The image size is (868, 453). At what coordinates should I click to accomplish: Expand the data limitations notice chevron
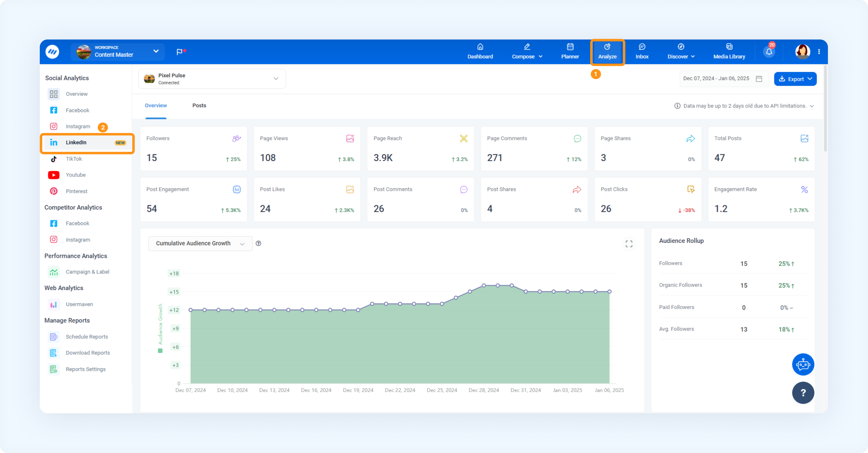pyautogui.click(x=812, y=106)
